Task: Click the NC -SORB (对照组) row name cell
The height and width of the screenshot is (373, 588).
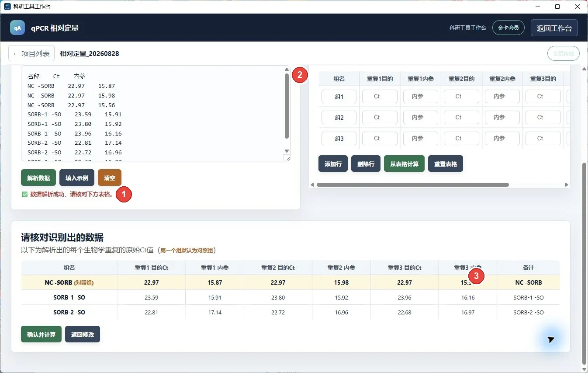Action: tap(69, 282)
